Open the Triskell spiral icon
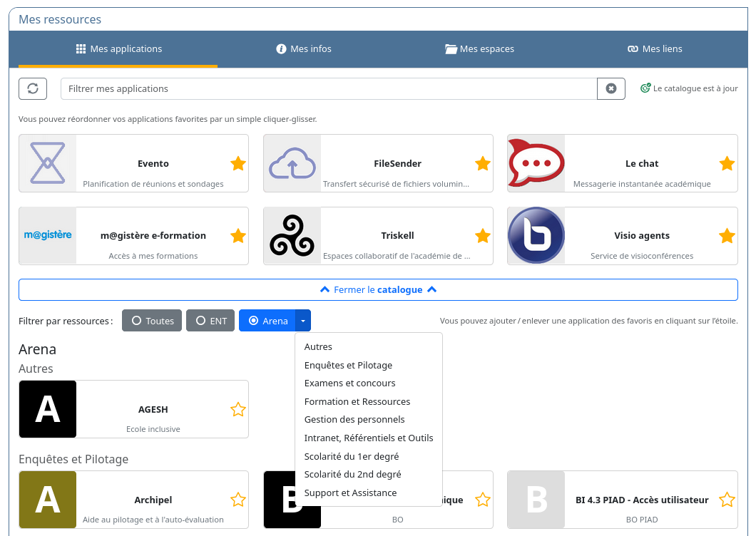This screenshot has height=536, width=756. pos(292,237)
